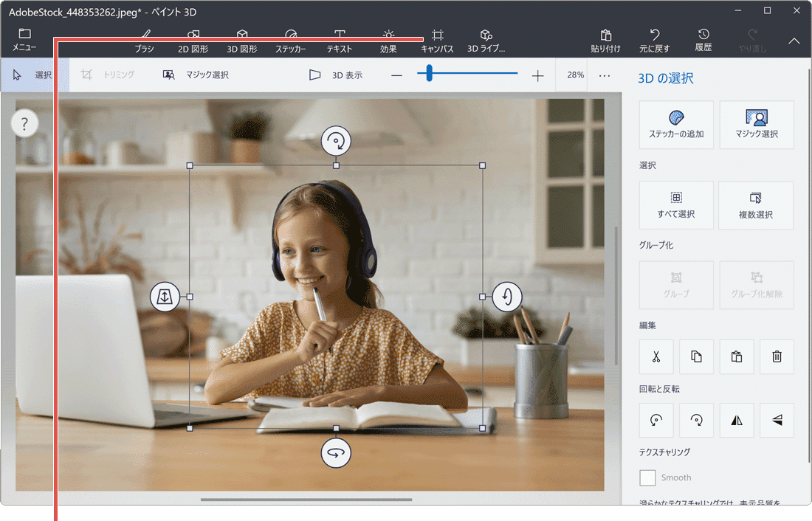Click the zoom slider handle

point(429,74)
